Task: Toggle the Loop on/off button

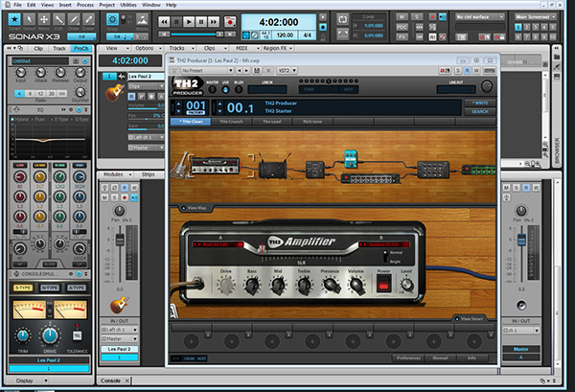Action: pos(342,19)
